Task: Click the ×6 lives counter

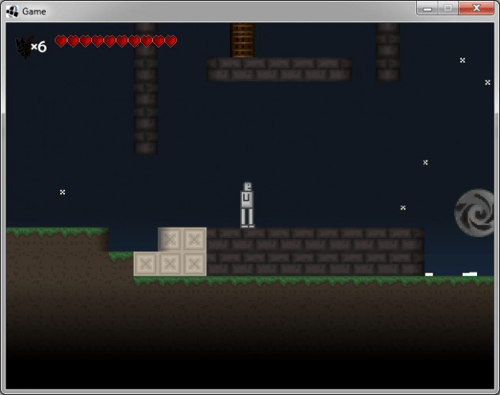Action: point(39,47)
